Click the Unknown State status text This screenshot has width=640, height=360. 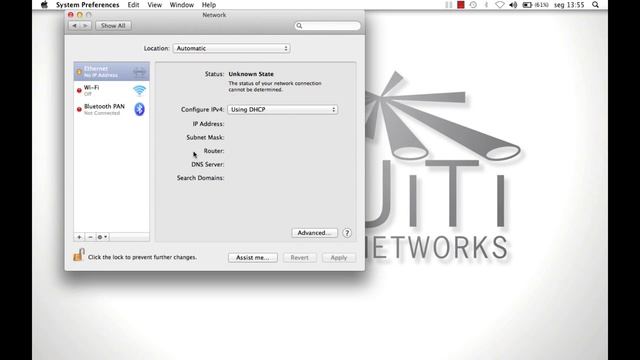251,74
